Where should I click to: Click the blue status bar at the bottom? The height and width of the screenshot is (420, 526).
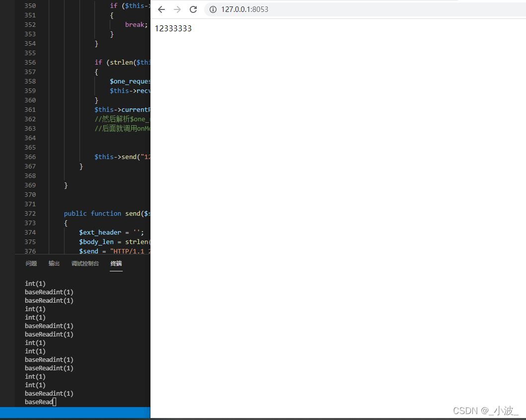click(x=75, y=413)
